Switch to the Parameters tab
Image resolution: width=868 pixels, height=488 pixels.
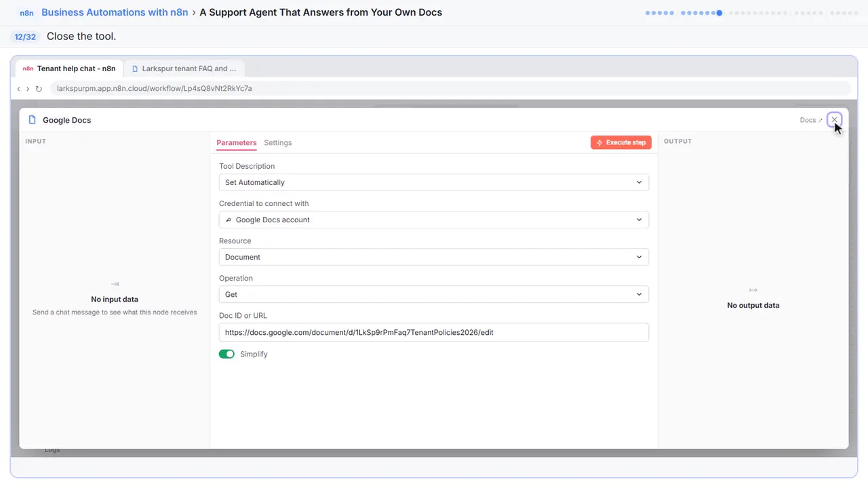237,143
